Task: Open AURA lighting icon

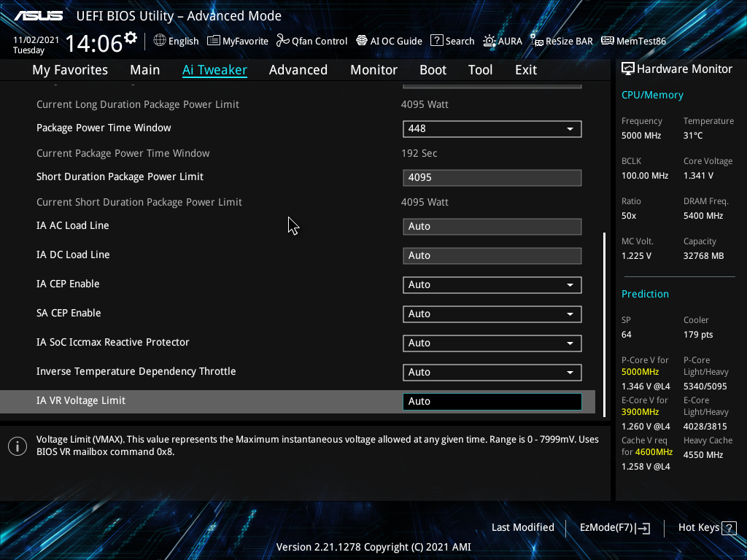Action: click(489, 41)
